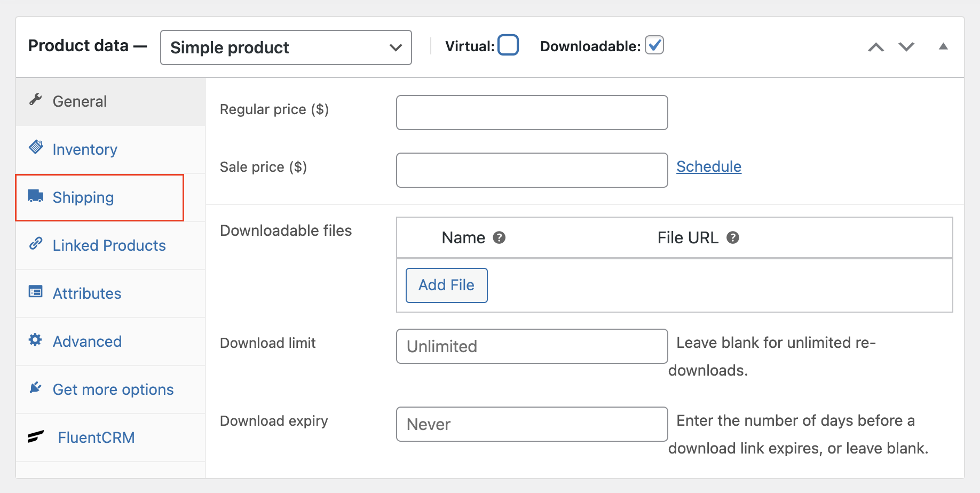Switch to the Attributes tab
Image resolution: width=980 pixels, height=493 pixels.
click(x=86, y=293)
